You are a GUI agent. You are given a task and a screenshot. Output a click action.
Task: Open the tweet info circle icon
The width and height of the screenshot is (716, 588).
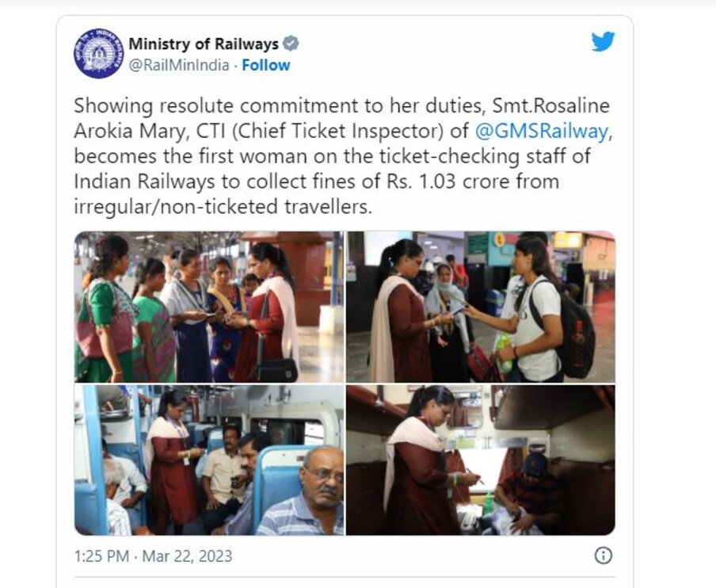[604, 556]
